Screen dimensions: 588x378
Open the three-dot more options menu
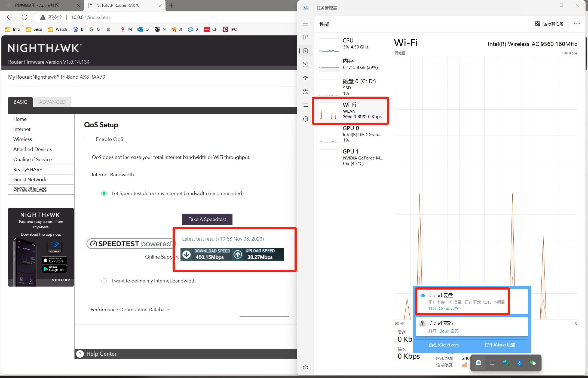[577, 24]
